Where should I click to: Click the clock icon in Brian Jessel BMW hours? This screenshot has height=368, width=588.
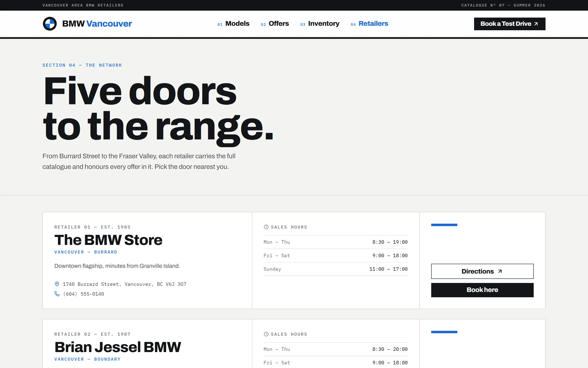[x=266, y=334]
